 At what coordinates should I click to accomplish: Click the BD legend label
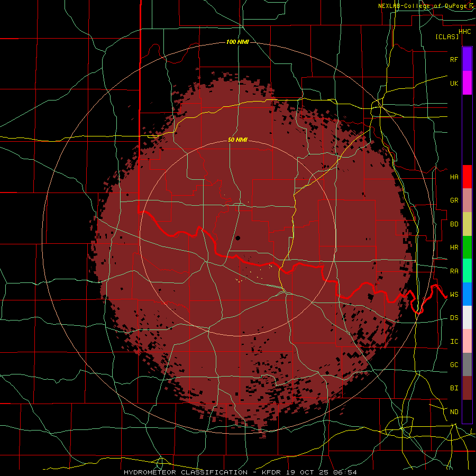point(454,224)
